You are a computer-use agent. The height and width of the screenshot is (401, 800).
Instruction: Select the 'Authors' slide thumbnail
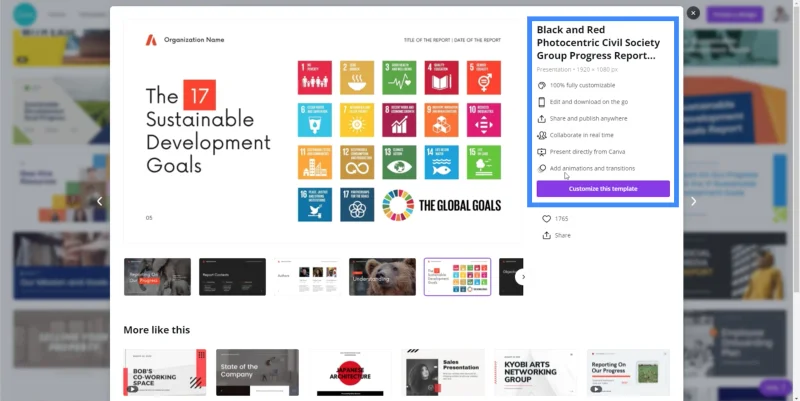307,277
